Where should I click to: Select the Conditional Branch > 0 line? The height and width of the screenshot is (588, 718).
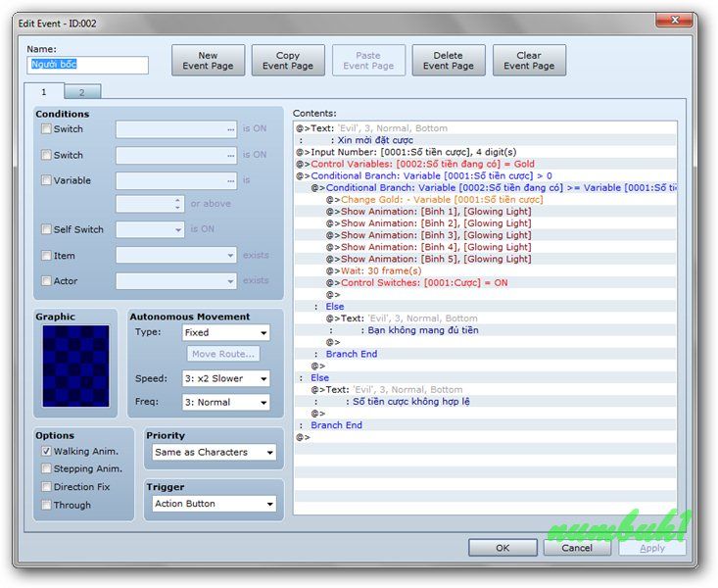pos(485,176)
